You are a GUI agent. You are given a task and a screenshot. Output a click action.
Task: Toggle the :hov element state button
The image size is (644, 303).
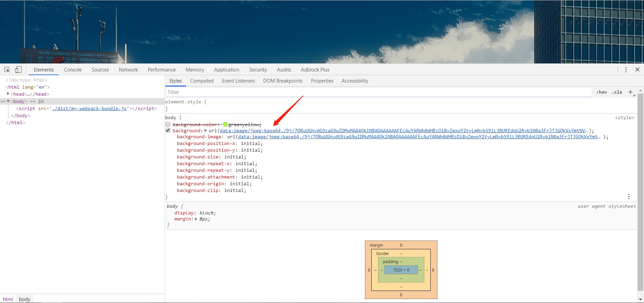[x=601, y=92]
